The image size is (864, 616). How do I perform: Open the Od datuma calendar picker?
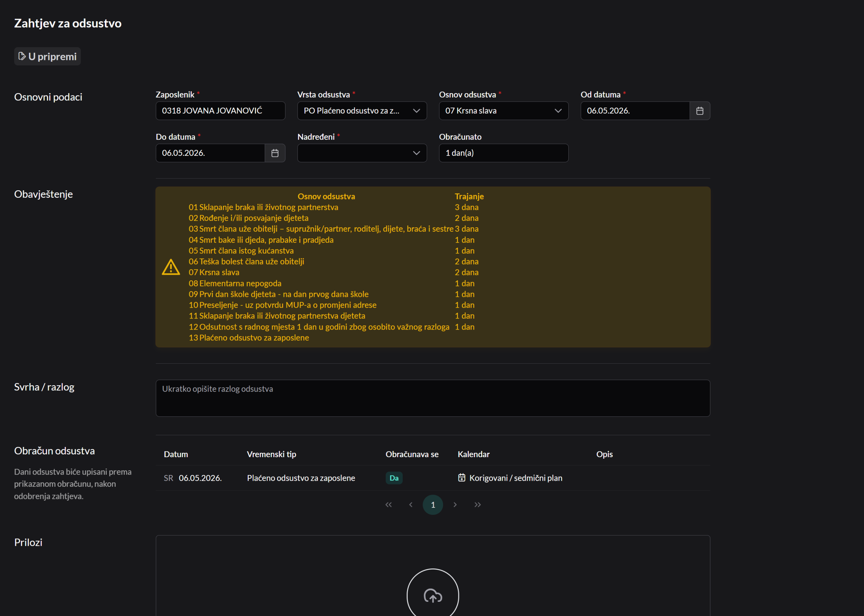coord(700,111)
